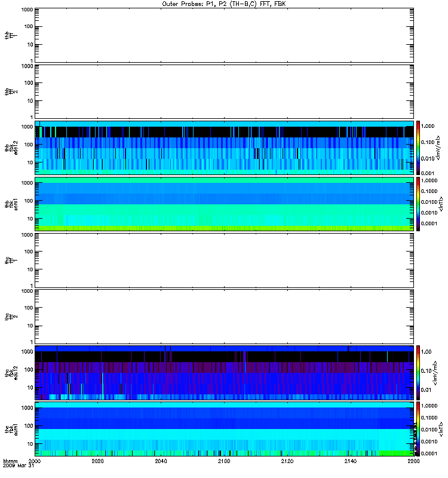Click the "1.000" color bar tick label
Image resolution: width=448 pixels, height=478 pixels.
(428, 126)
